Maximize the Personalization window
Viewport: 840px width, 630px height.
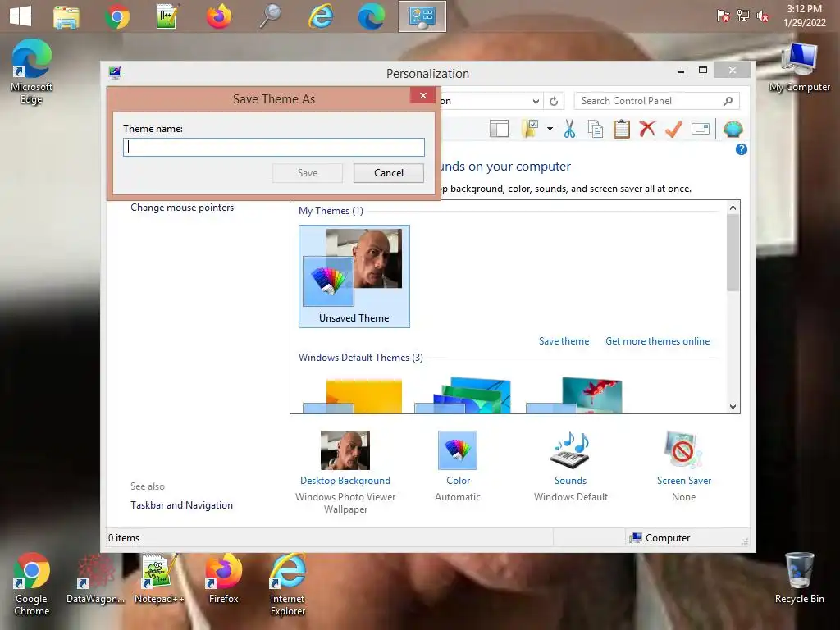[x=703, y=71]
